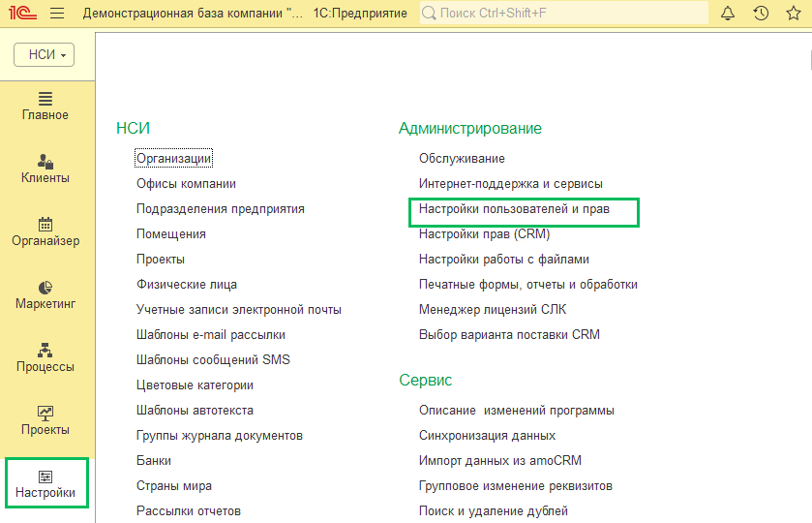Click the Администрирование section heading
Viewport: 812px width, 523px height.
click(470, 128)
